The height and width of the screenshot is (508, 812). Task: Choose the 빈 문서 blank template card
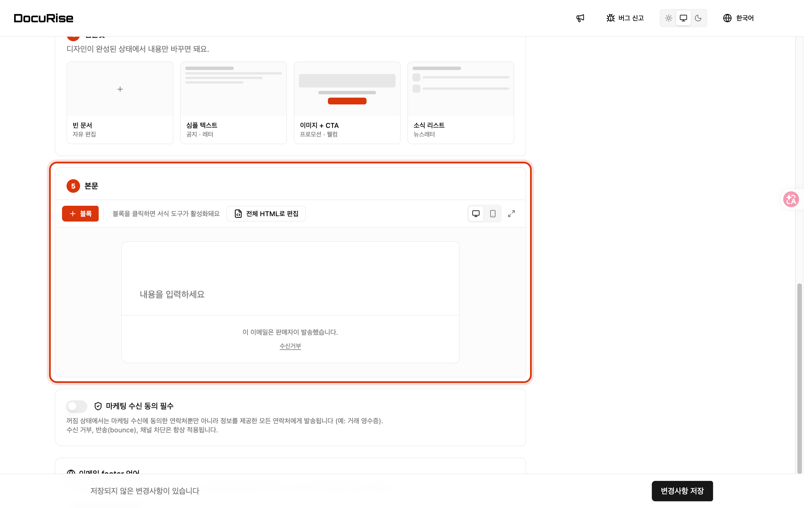tap(120, 103)
